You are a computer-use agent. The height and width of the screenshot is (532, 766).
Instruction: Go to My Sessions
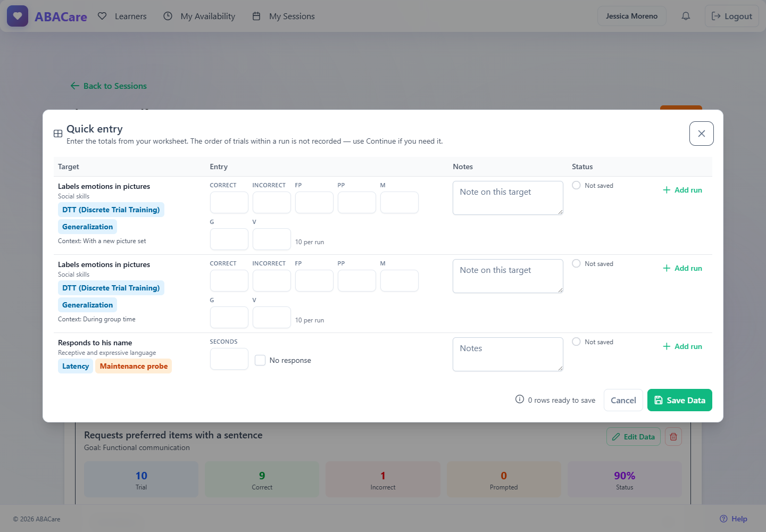[x=284, y=16]
